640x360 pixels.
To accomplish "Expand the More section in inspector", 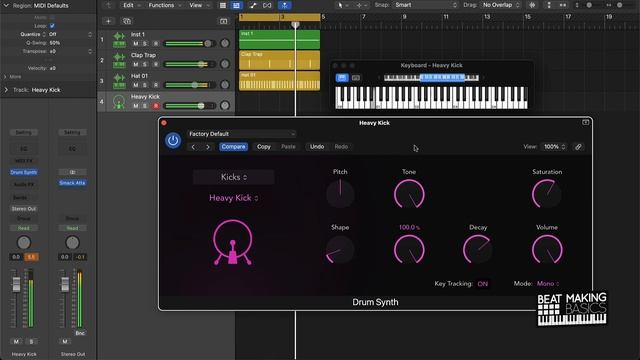I will [x=5, y=77].
